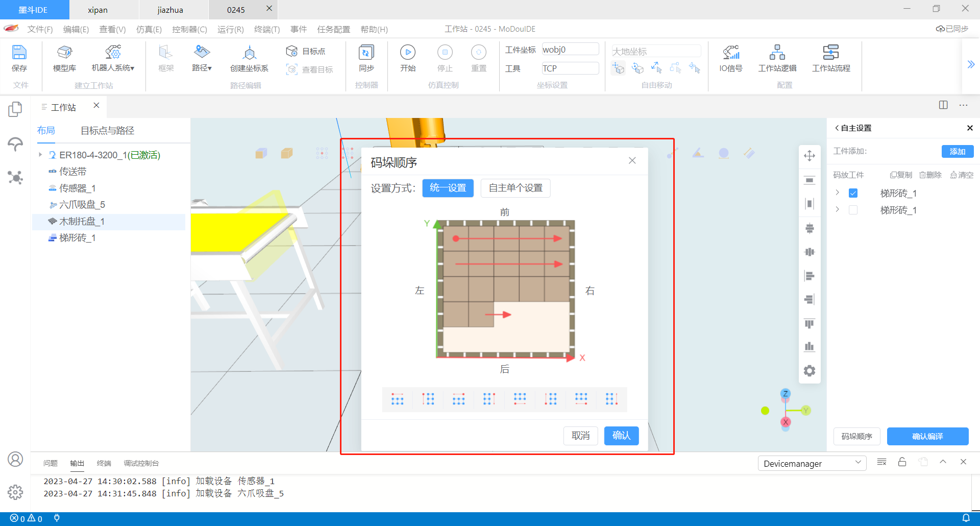Click the 确认 button in dialog
Screen dimensions: 980x526
[621, 436]
